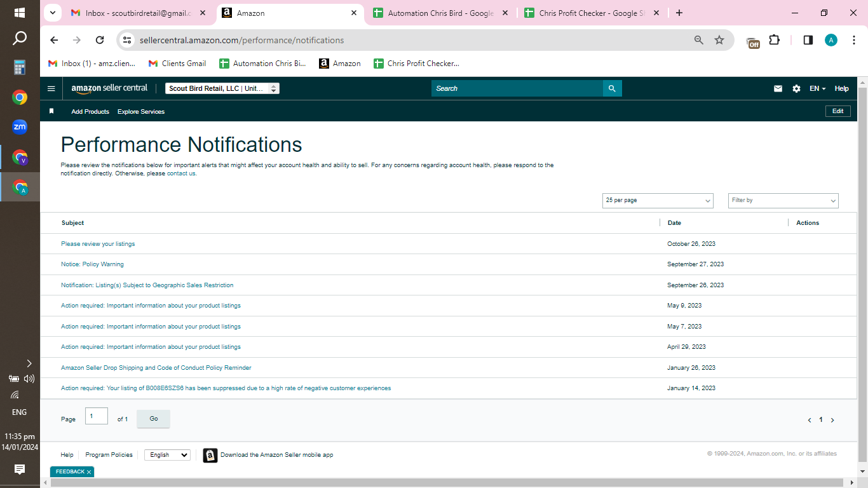Click the browser back arrow
Image resolution: width=868 pixels, height=488 pixels.
pyautogui.click(x=54, y=40)
